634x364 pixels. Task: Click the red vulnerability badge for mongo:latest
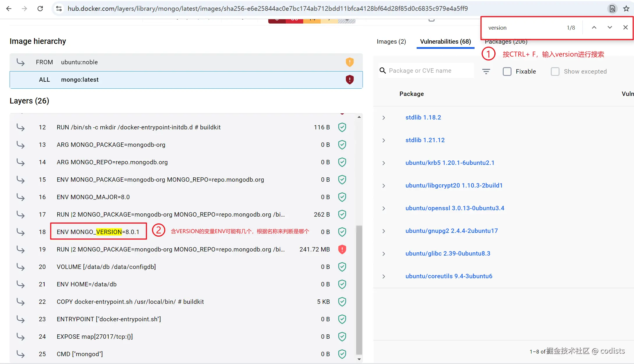point(349,80)
